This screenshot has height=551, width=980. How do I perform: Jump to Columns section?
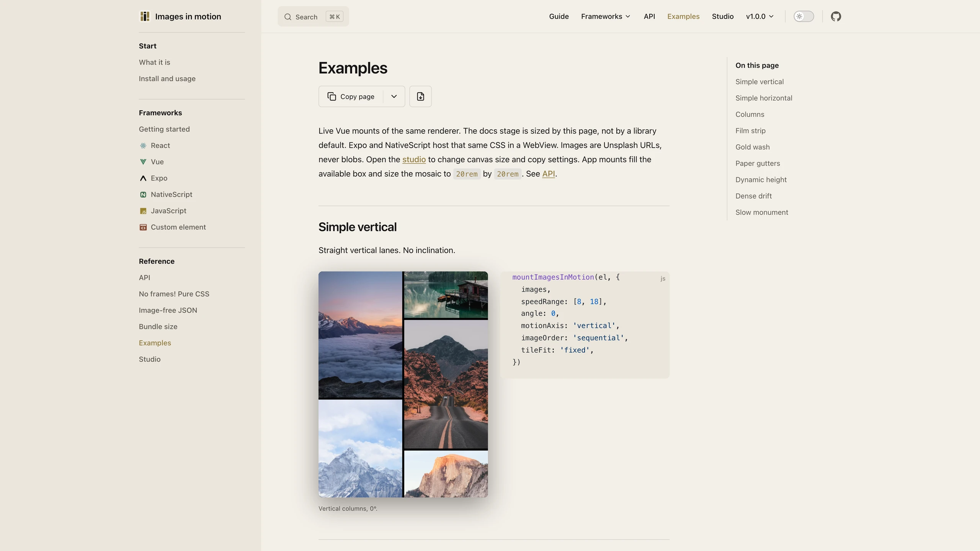750,114
